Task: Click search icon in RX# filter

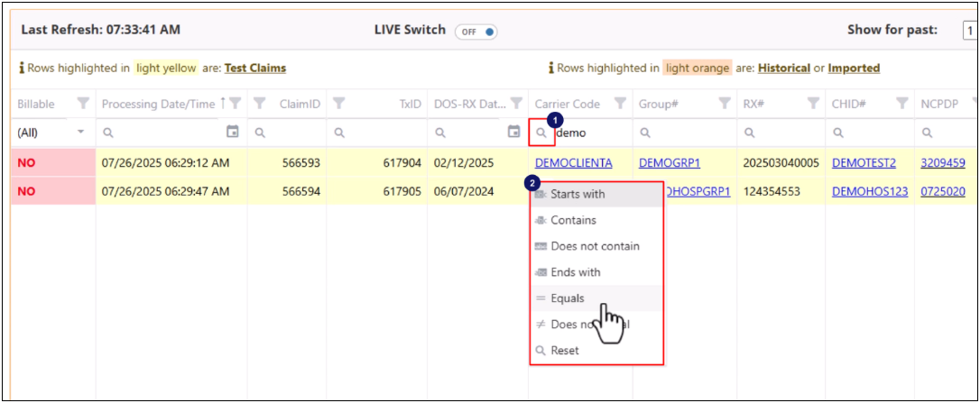Action: (x=750, y=133)
